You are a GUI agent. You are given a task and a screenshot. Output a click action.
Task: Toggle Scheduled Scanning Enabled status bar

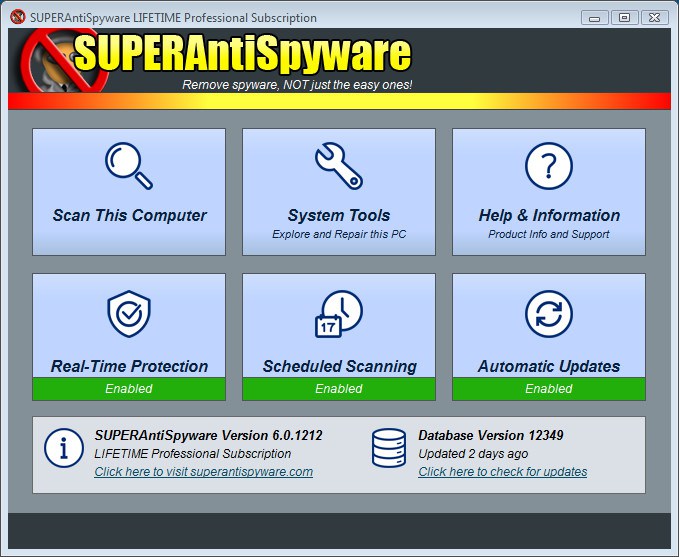point(339,389)
